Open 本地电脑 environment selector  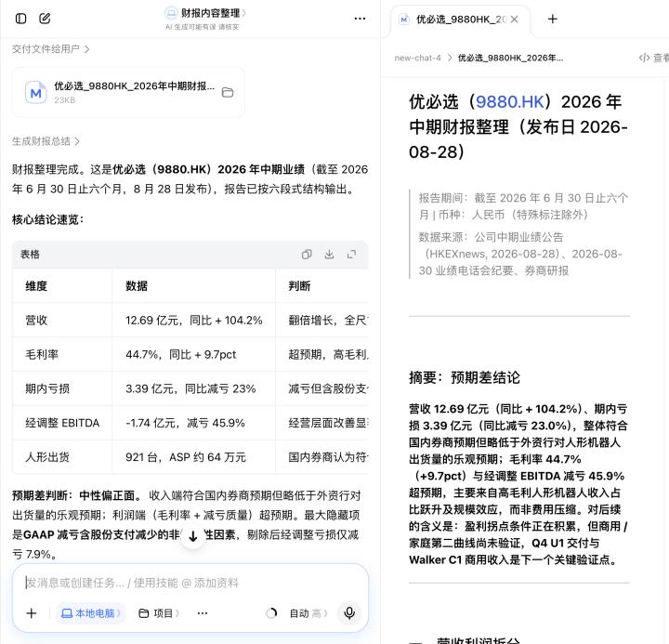click(91, 613)
